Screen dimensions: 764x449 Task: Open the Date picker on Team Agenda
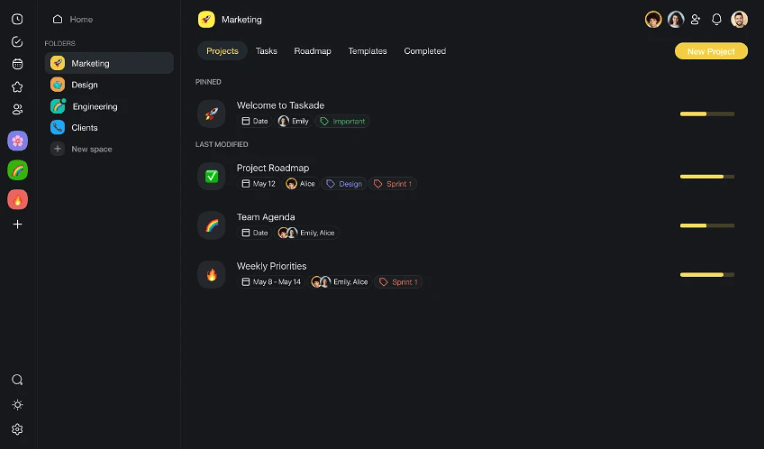coord(255,233)
